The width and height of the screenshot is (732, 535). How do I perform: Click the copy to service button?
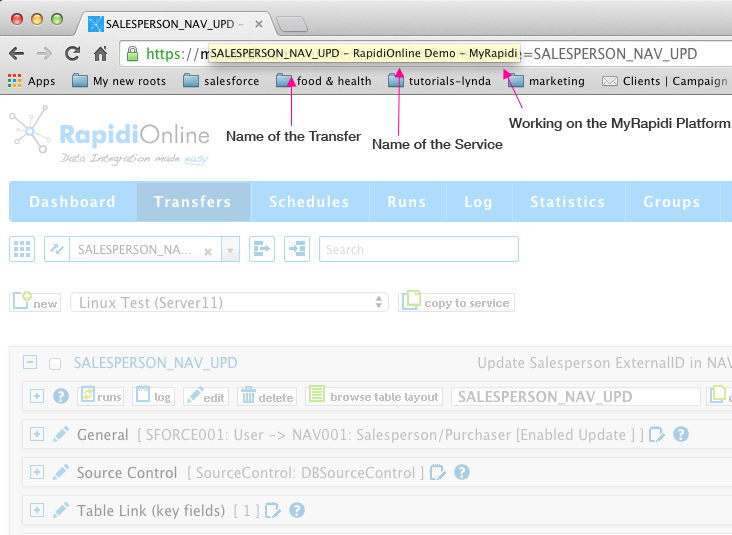pos(457,302)
